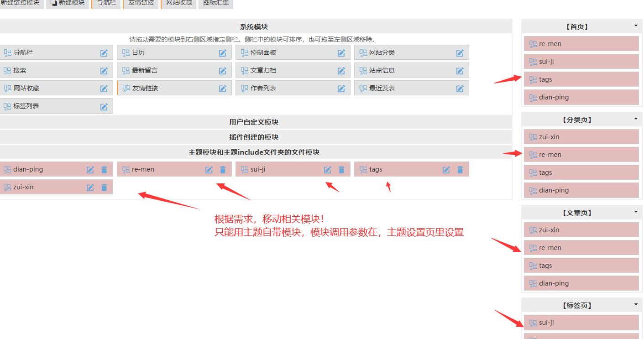Click the 站点信息 module label
The height and width of the screenshot is (339, 644).
point(382,71)
